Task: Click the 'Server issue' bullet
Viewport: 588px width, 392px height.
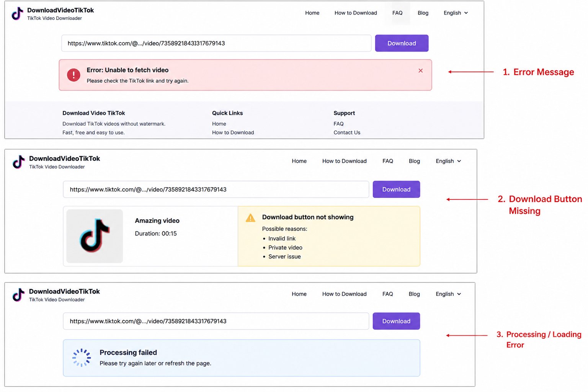Action: point(284,257)
